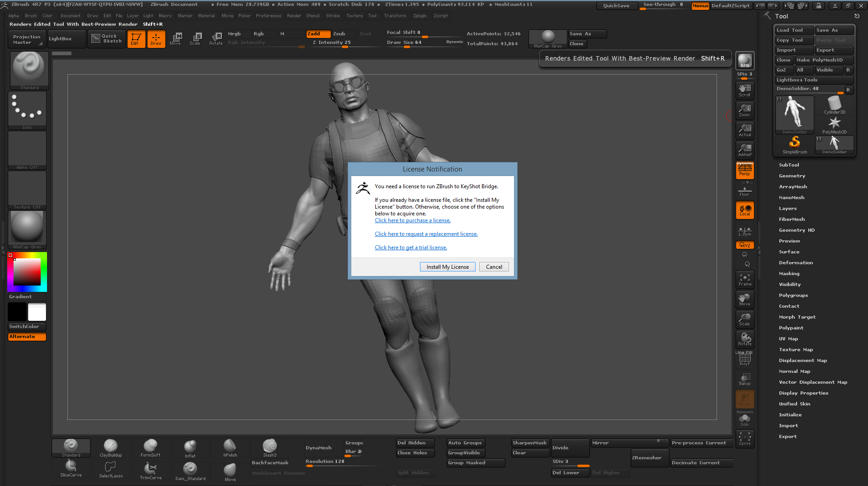Select the SliceCurve brush
The image size is (868, 486).
click(71, 469)
